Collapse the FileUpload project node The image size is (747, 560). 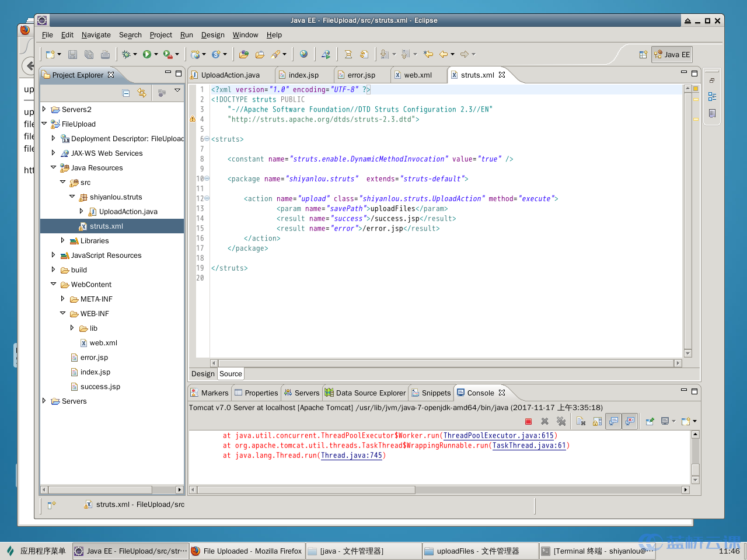coord(44,124)
